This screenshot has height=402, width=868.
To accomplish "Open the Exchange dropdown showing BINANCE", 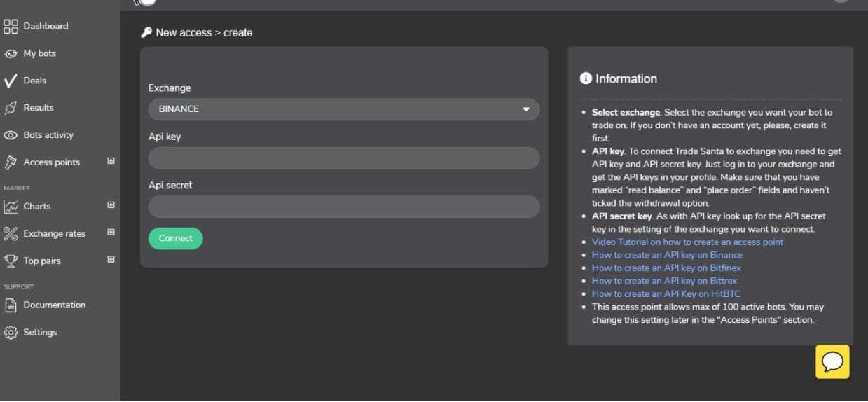I will (x=343, y=109).
